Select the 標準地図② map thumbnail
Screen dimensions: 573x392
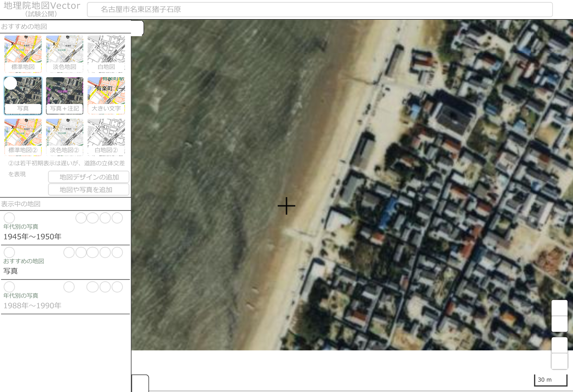23,137
